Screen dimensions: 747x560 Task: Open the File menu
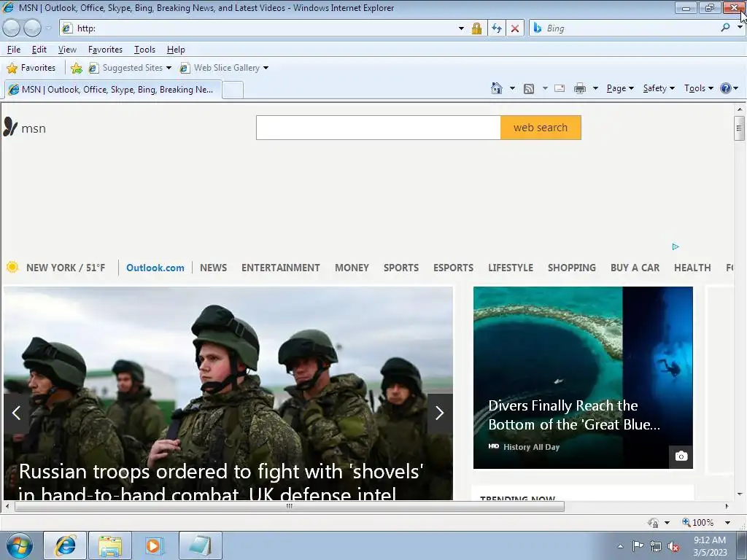tap(14, 50)
